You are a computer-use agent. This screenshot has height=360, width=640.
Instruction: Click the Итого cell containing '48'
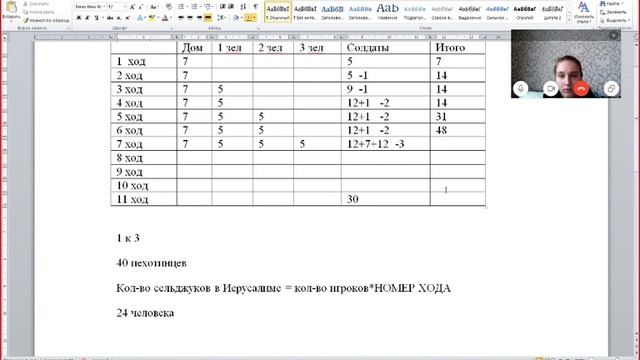458,130
